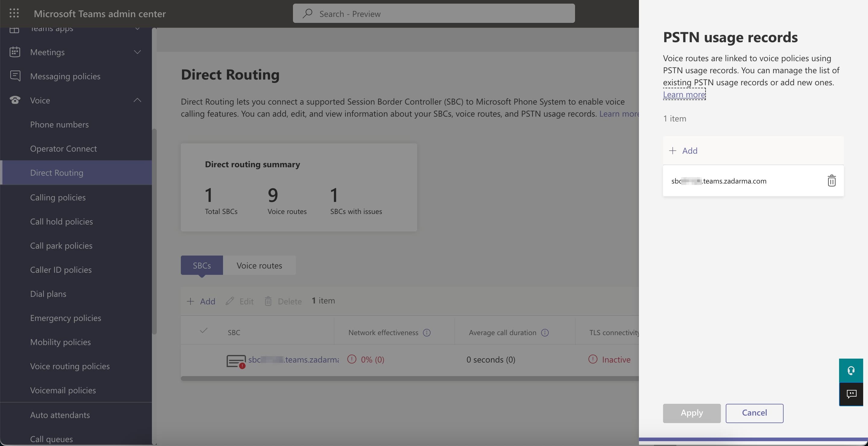Expand the Meetings section chevron

[137, 52]
